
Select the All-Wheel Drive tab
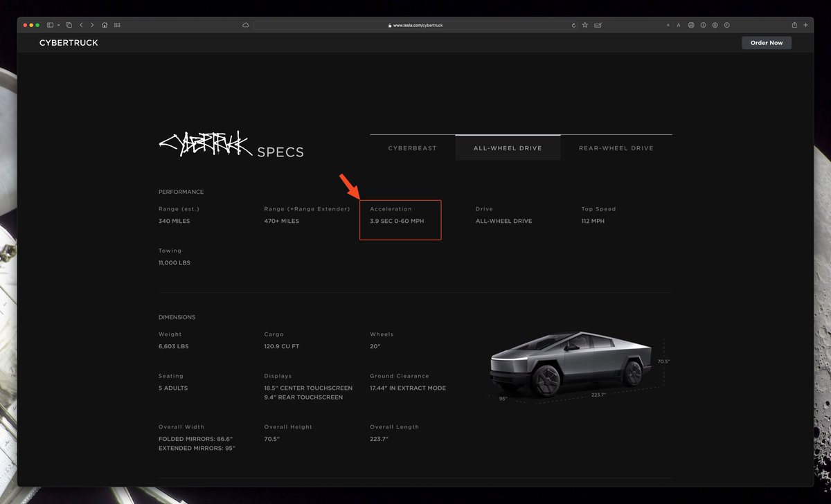[x=508, y=148]
